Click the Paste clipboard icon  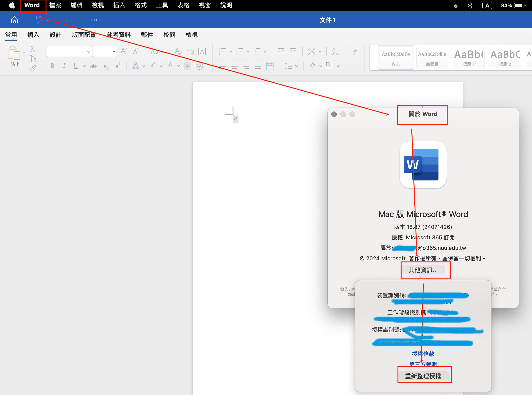click(14, 53)
